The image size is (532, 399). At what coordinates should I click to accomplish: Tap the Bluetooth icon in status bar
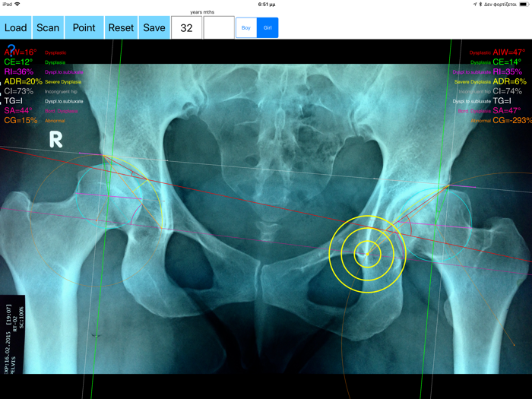[480, 5]
